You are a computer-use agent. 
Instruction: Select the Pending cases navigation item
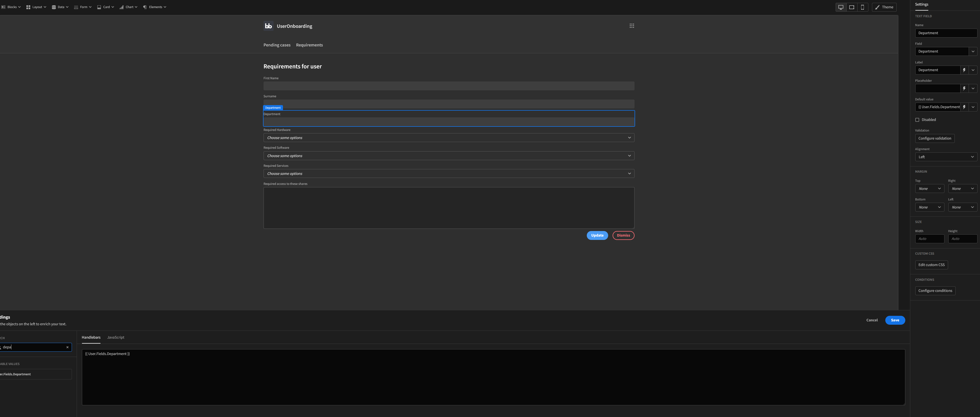point(277,45)
